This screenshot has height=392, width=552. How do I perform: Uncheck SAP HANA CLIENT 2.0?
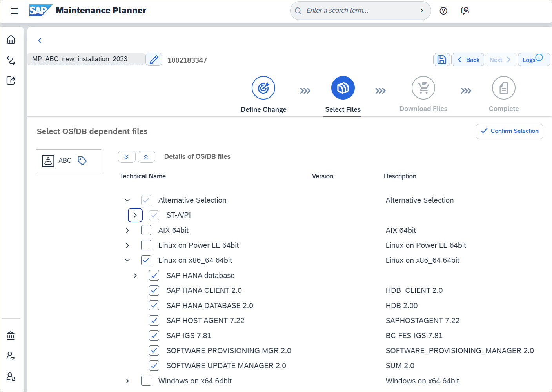tap(154, 290)
